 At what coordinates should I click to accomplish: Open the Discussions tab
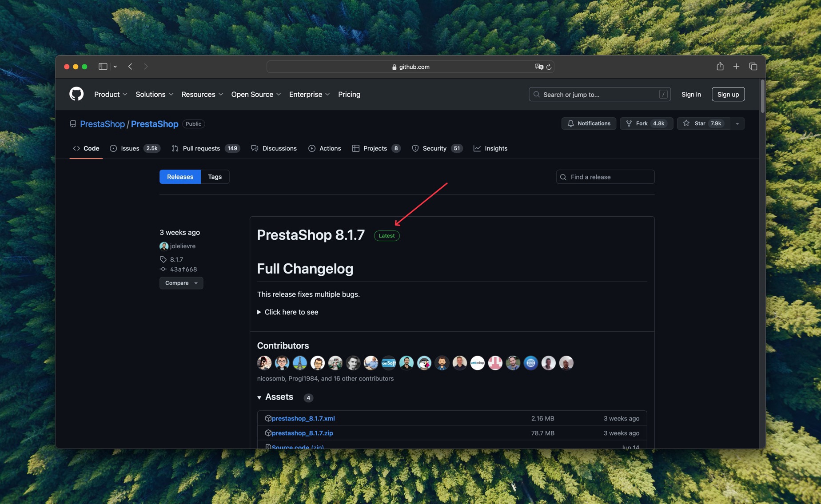274,148
